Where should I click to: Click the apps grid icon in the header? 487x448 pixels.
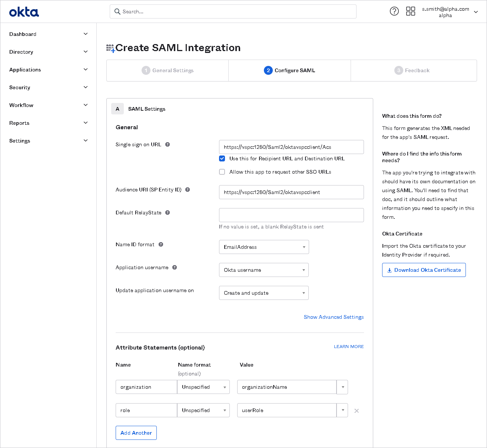(410, 11)
